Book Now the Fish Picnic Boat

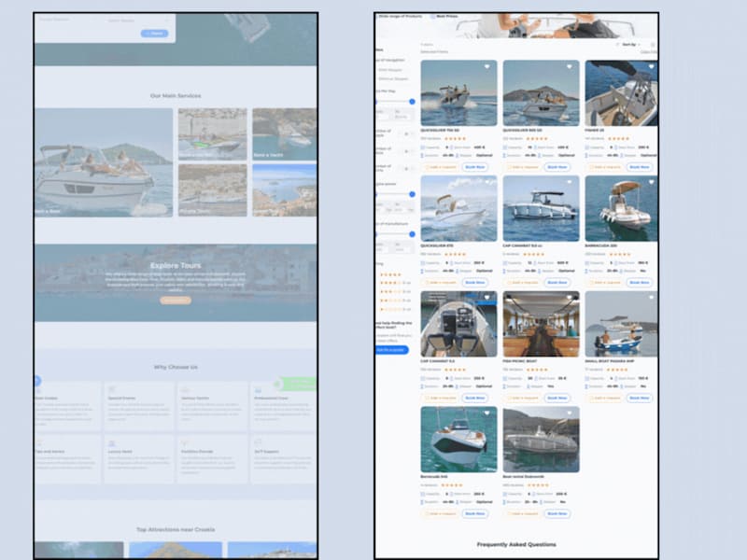[x=557, y=398]
